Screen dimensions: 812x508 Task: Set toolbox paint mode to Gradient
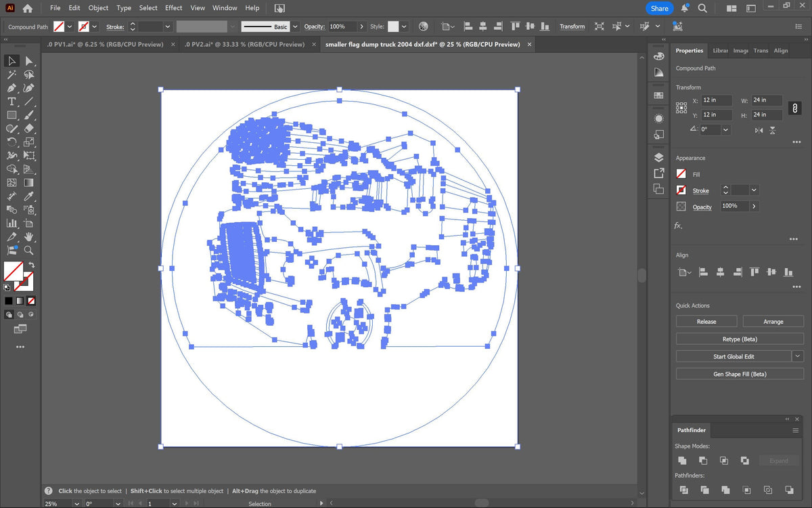[20, 301]
